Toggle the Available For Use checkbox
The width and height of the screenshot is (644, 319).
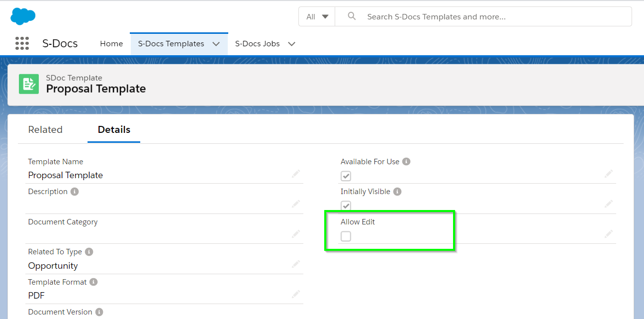346,176
